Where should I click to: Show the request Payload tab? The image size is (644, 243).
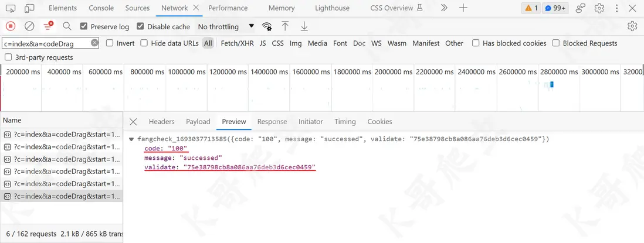(x=198, y=122)
